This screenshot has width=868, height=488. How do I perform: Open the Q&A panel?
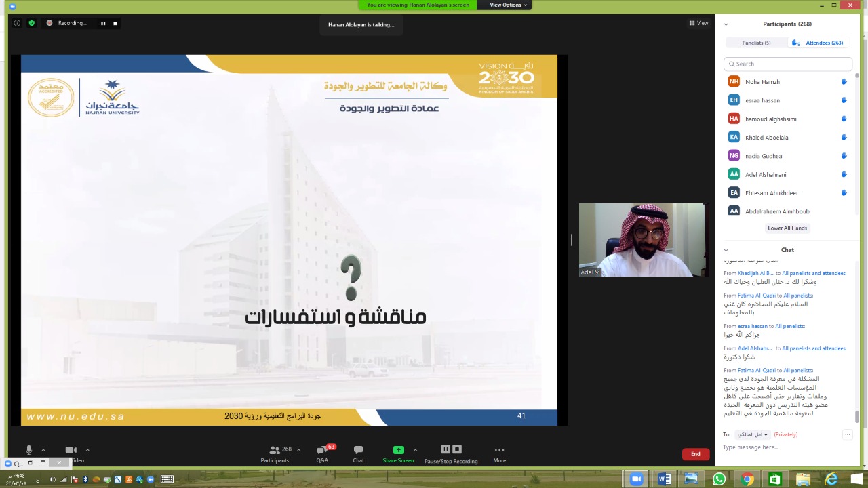(x=322, y=453)
